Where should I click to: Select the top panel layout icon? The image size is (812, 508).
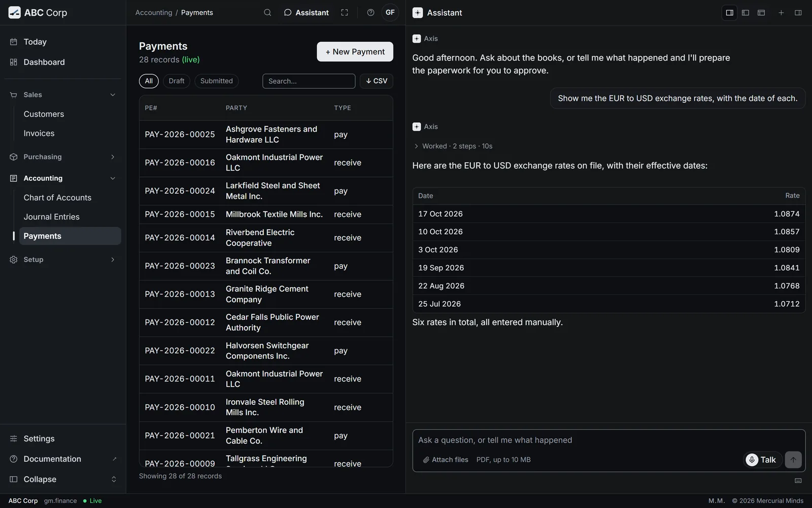point(761,13)
